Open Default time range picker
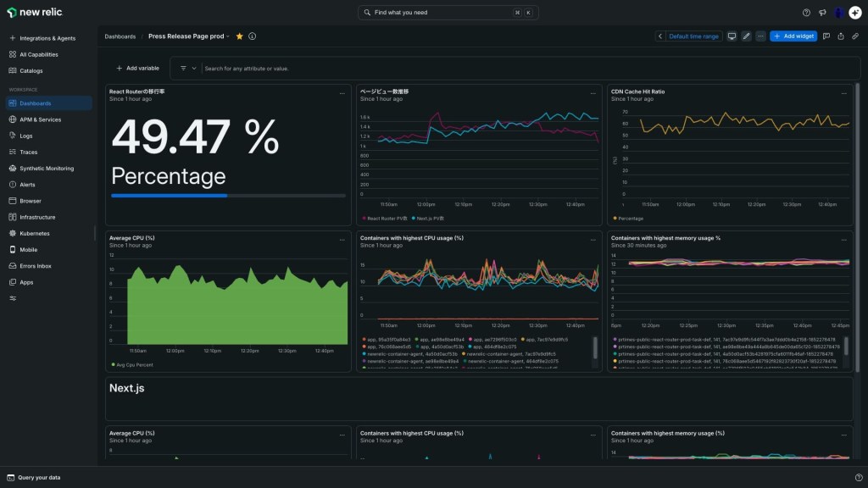 click(693, 36)
